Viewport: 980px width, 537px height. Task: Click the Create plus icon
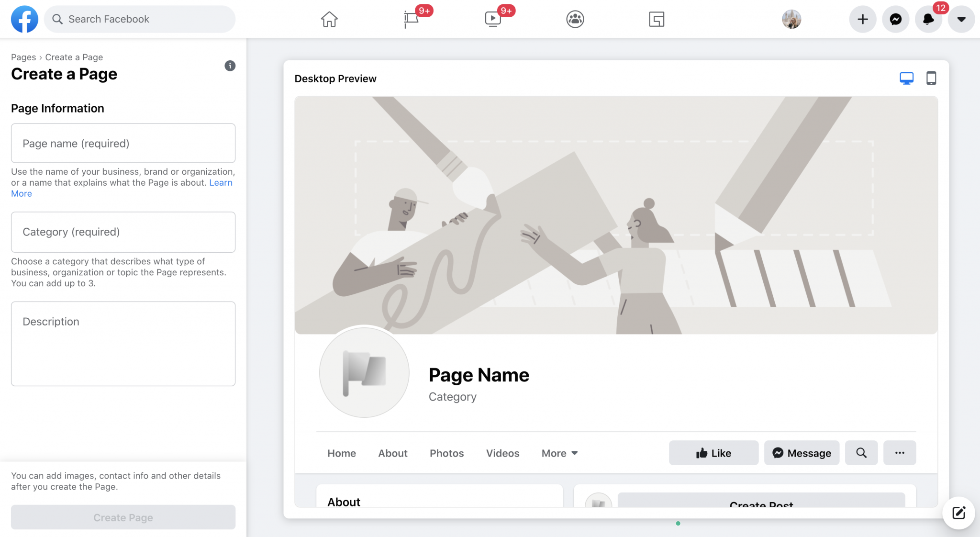click(862, 19)
